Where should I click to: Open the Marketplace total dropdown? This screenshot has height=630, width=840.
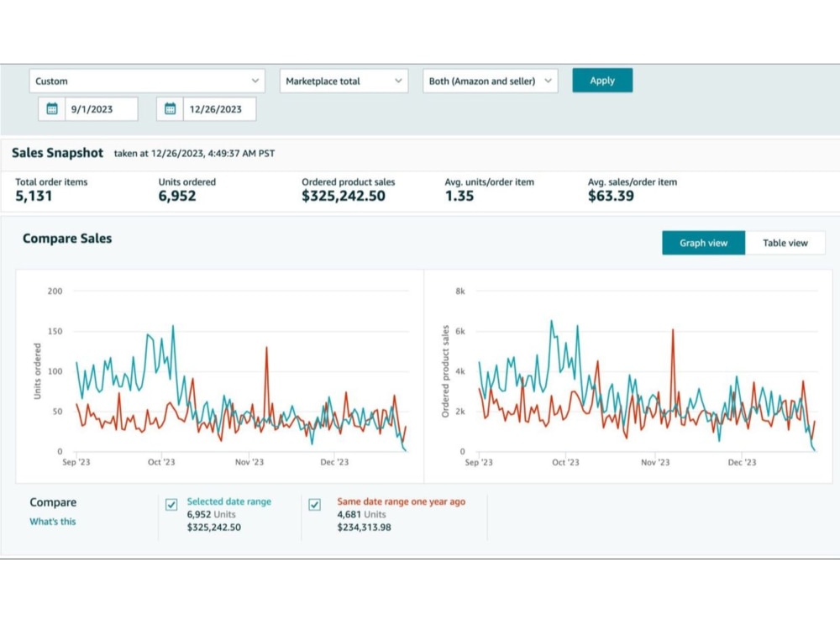(344, 81)
